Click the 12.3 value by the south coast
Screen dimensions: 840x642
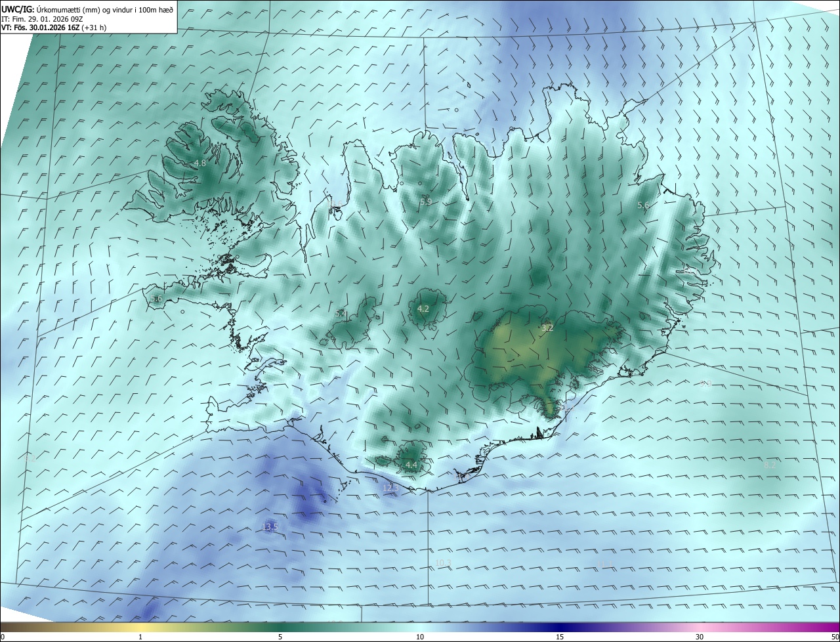pyautogui.click(x=390, y=488)
